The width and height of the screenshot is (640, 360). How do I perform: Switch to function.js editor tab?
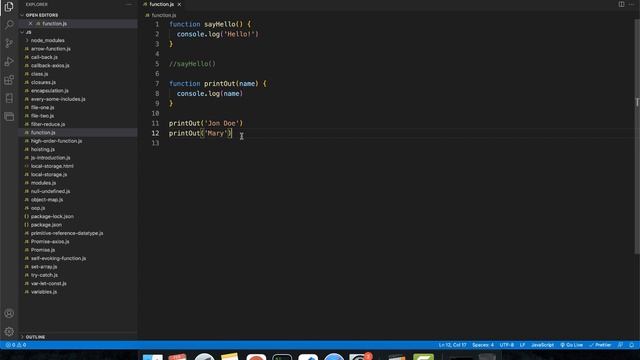161,4
